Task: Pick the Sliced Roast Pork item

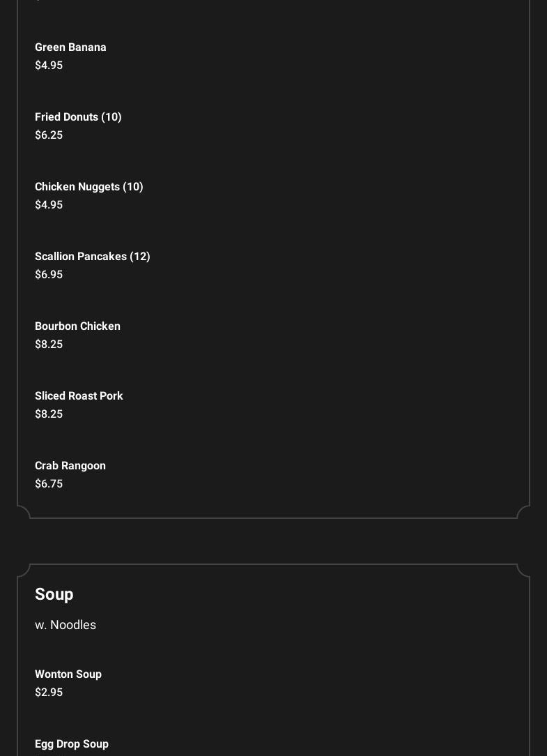Action: coord(79,396)
